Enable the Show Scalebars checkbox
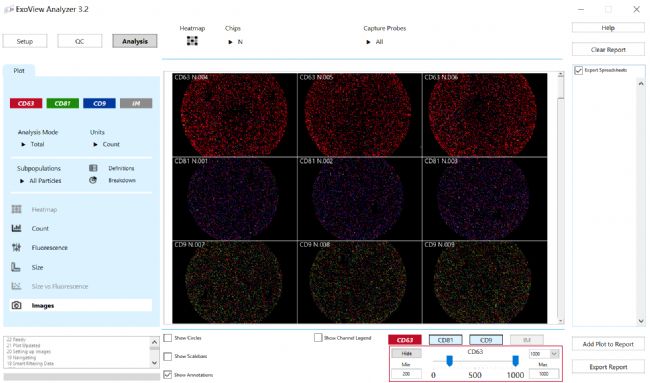This screenshot has height=383, width=650. [x=168, y=356]
